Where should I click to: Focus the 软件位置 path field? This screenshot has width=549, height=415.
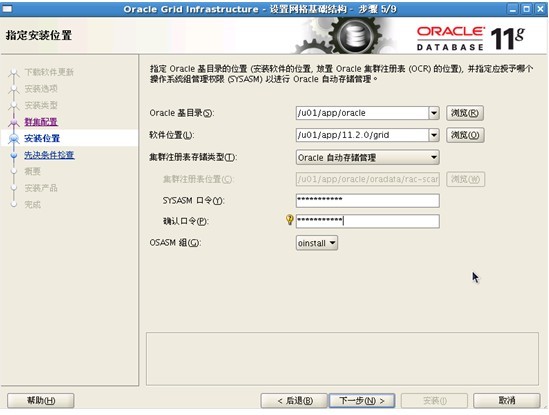click(362, 135)
